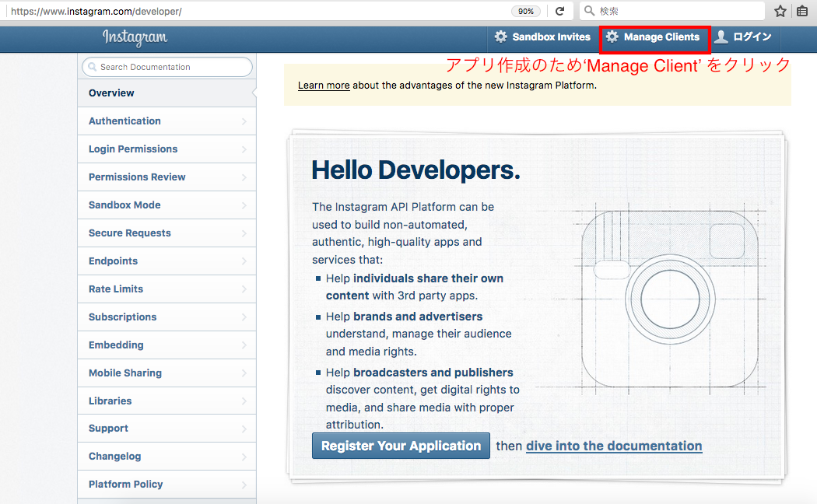Open the Authentication section
Screen dimensions: 817x504
click(x=167, y=121)
